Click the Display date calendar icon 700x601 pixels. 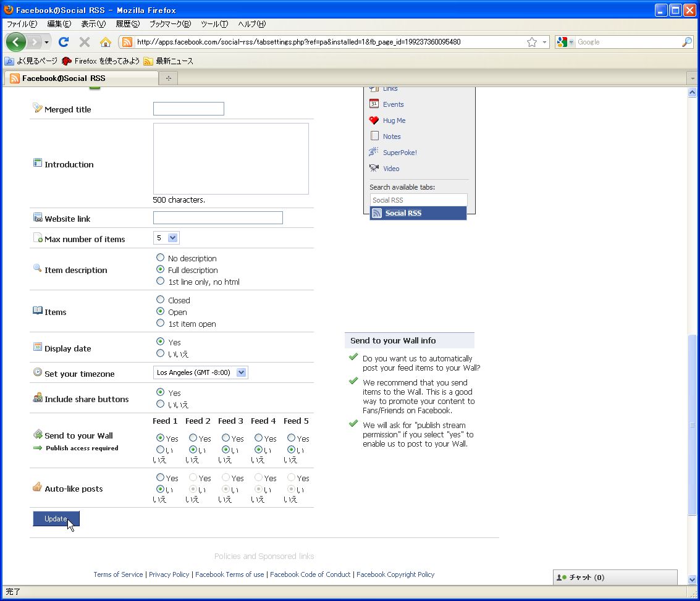(x=38, y=347)
